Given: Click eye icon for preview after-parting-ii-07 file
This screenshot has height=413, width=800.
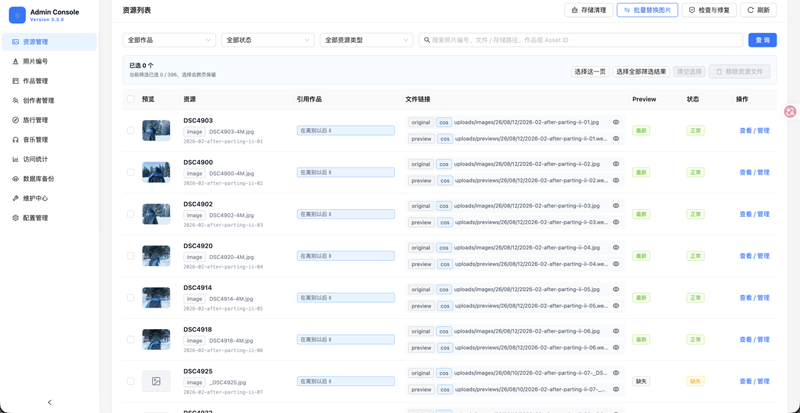Looking at the screenshot, I should click(616, 390).
